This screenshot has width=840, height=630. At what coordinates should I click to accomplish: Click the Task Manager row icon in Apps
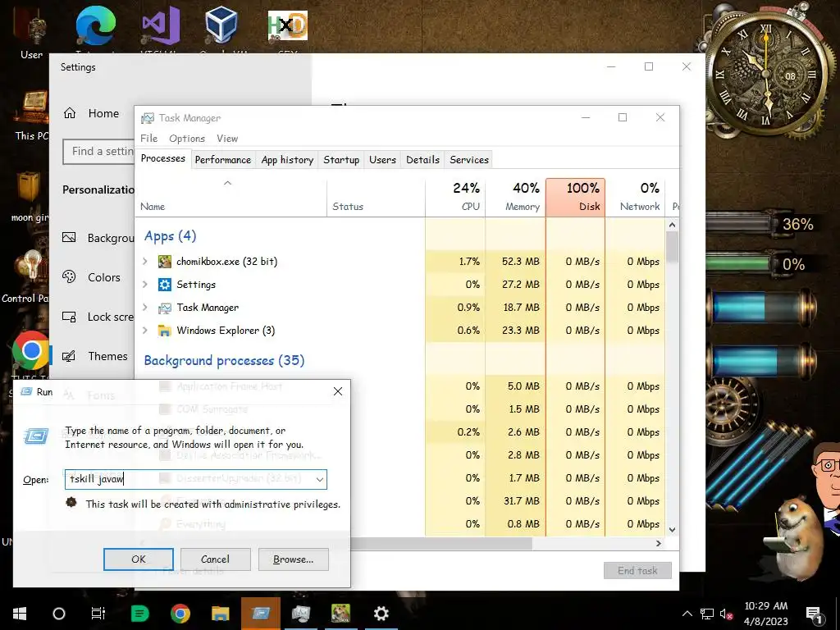164,308
